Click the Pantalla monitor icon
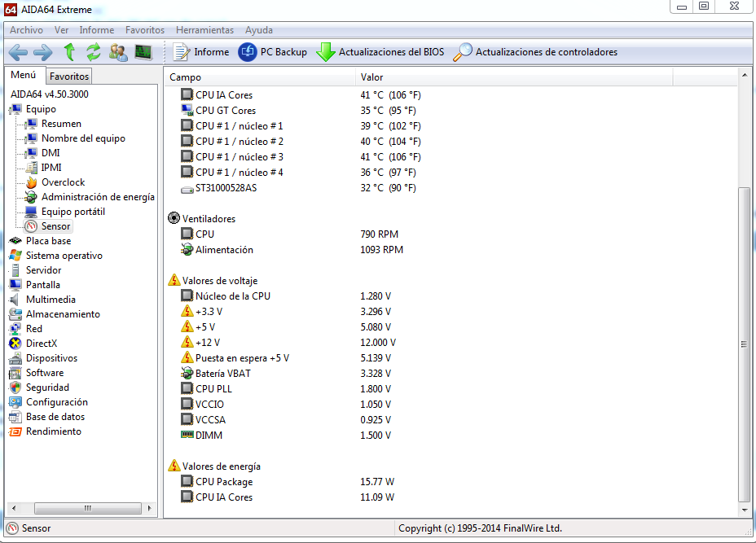The height and width of the screenshot is (543, 756). click(x=15, y=285)
